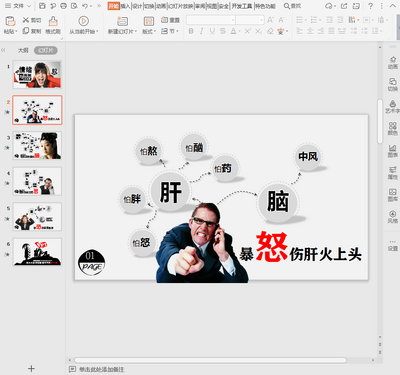Open the font size combo box
This screenshot has height=375, width=400.
[250, 20]
